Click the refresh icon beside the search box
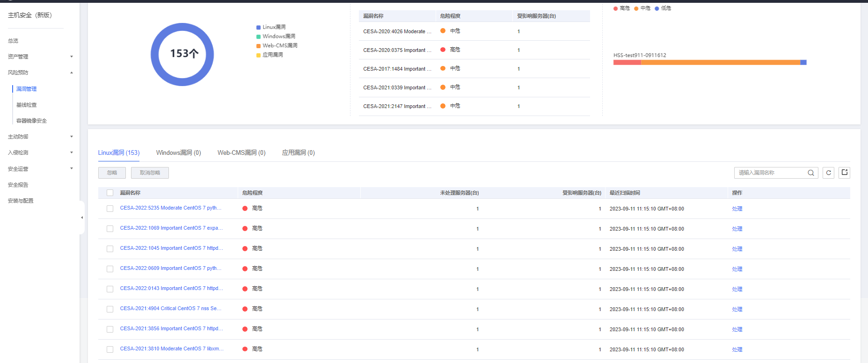 point(828,173)
